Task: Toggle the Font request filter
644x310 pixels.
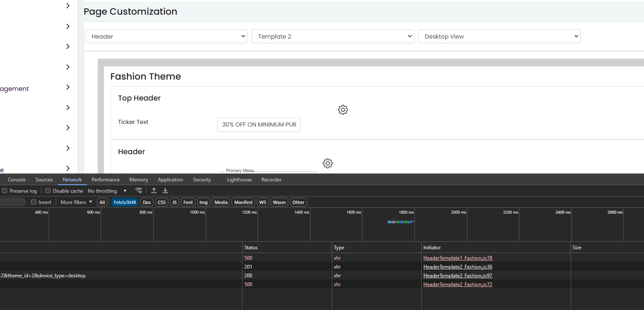Action: [x=188, y=202]
